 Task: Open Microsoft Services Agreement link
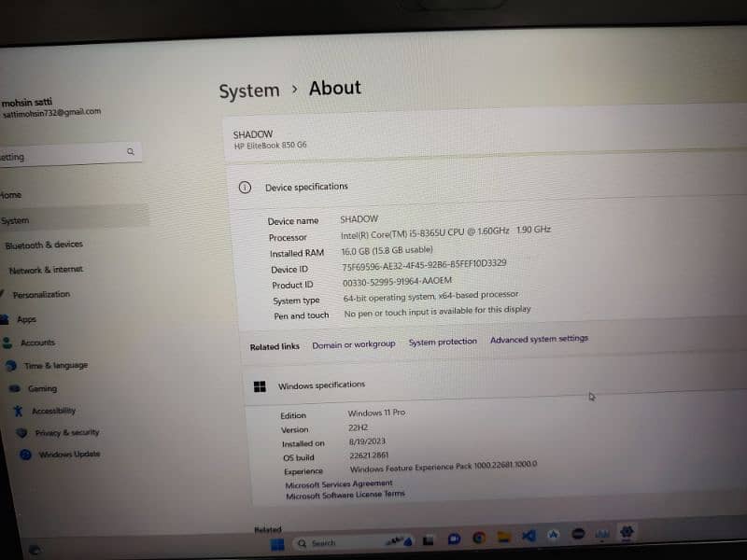[x=338, y=484]
